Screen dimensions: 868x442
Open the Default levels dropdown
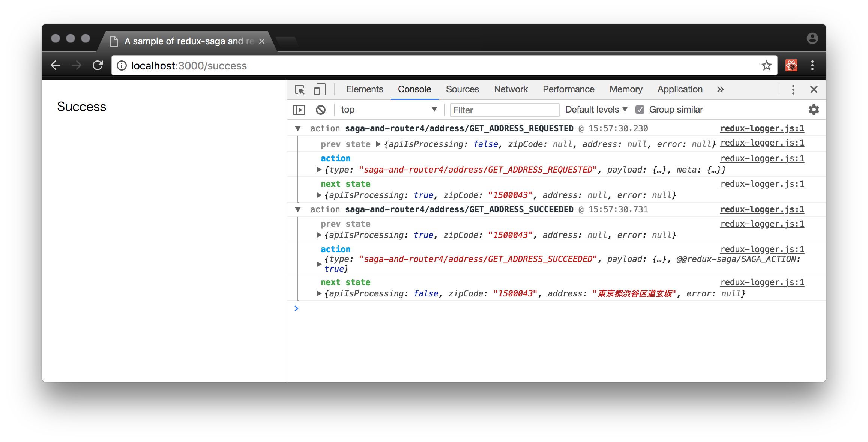tap(596, 110)
